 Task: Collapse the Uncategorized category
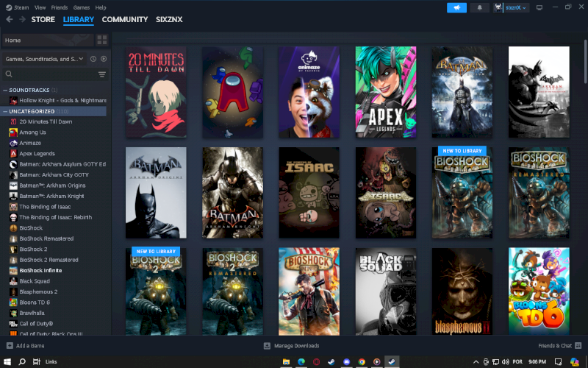4,111
